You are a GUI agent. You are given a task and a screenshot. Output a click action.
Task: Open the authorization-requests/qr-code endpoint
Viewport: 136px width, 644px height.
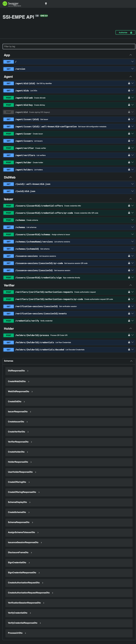click(69, 299)
